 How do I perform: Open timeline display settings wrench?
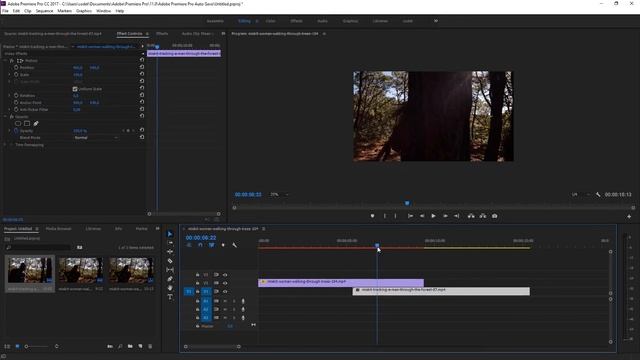coord(234,245)
